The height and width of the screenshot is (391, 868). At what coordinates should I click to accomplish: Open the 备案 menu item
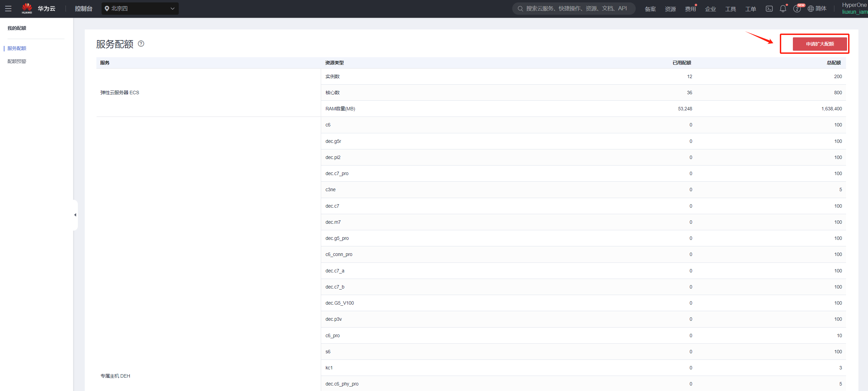click(650, 9)
